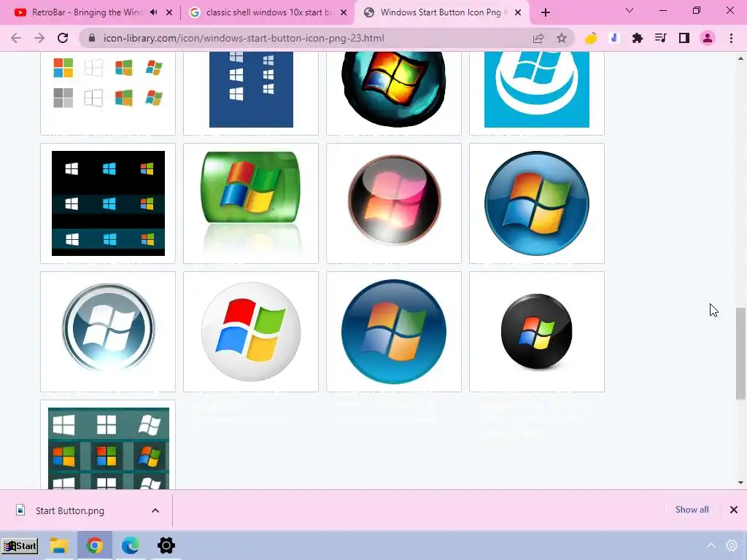Open the pink glass orb start icon
Image resolution: width=747 pixels, height=560 pixels.
(x=394, y=200)
